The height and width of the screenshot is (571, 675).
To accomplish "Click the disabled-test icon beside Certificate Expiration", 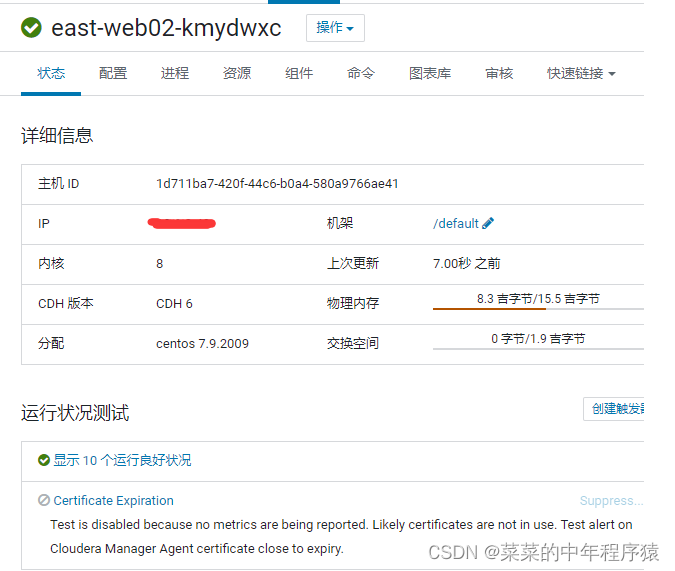I will pyautogui.click(x=43, y=500).
